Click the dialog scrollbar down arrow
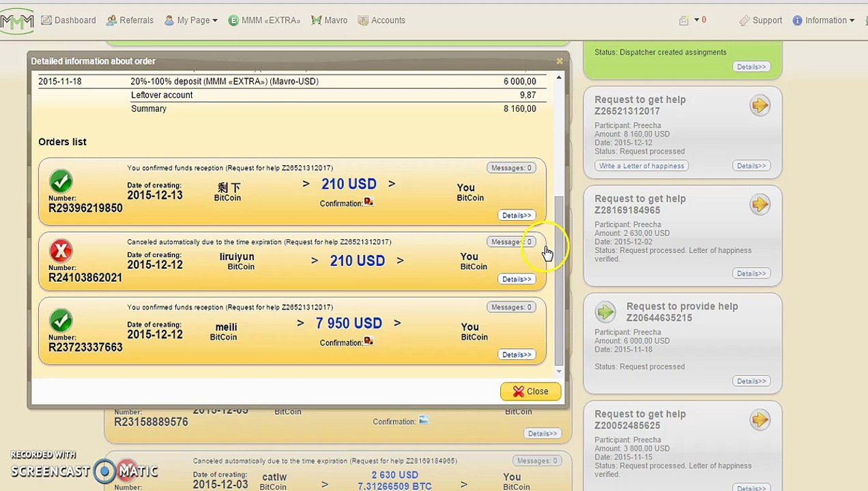This screenshot has height=491, width=868. click(x=560, y=372)
